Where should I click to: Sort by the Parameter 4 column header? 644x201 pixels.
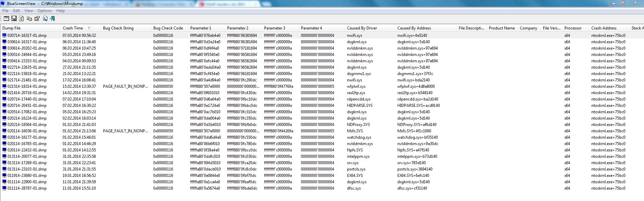pos(321,28)
